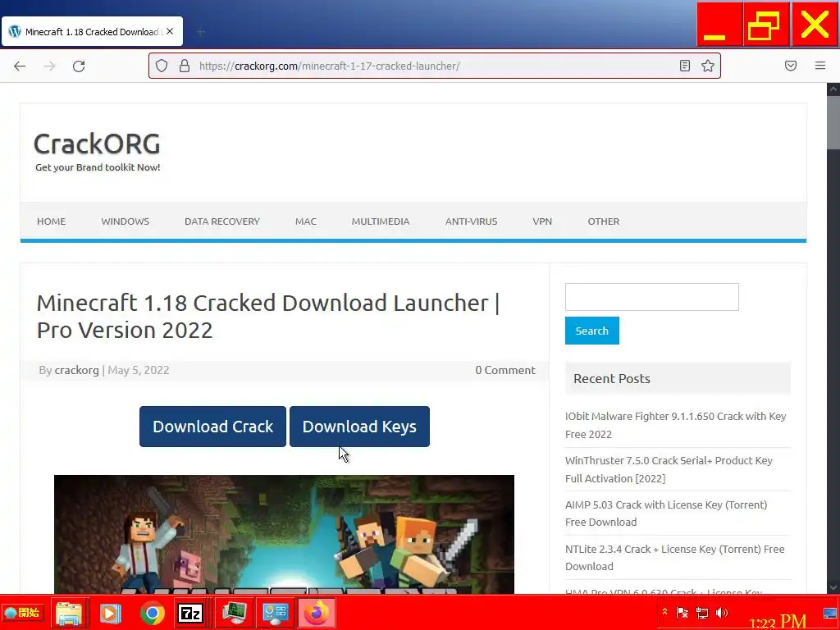
Task: Bookmark this page with the star icon
Action: coord(708,66)
